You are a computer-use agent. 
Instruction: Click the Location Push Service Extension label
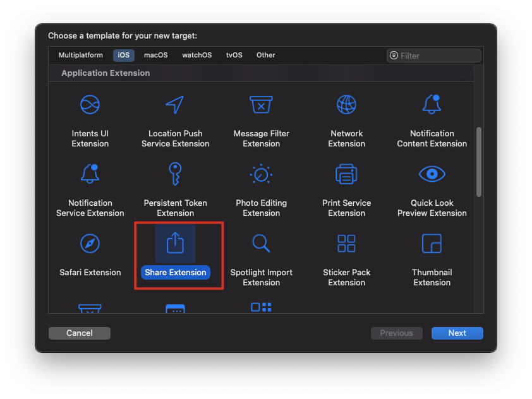point(175,138)
